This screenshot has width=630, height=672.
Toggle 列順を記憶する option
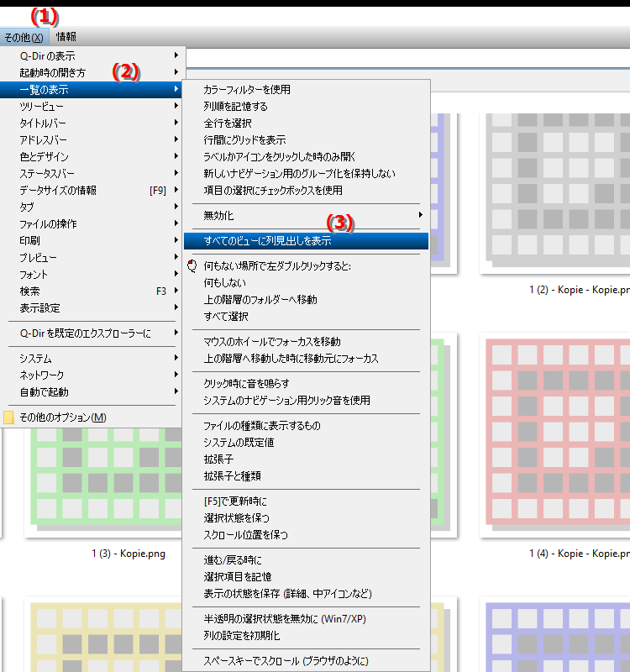306,107
